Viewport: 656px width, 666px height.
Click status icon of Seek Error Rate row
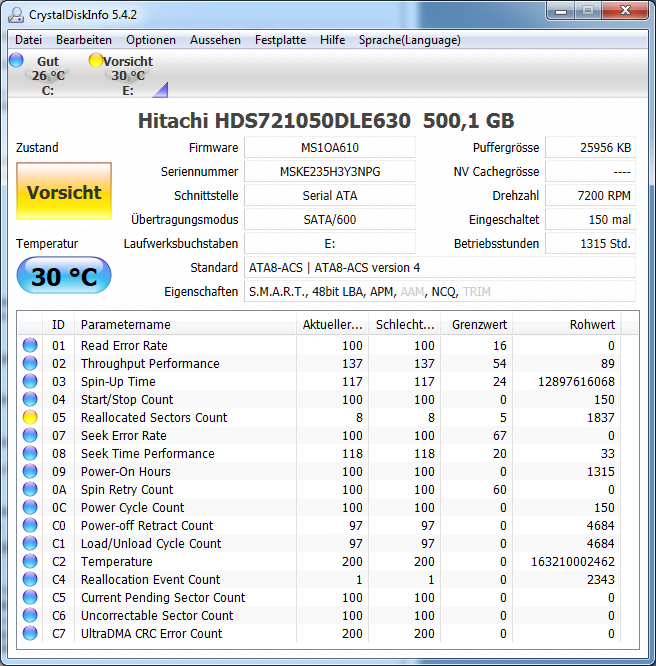coord(30,435)
